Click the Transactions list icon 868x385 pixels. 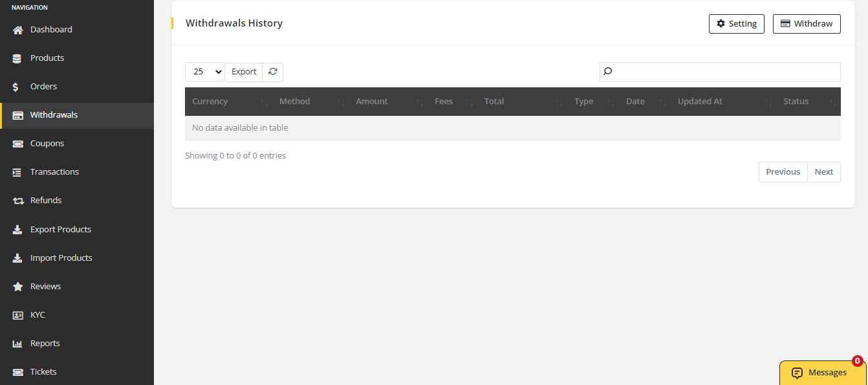point(17,172)
